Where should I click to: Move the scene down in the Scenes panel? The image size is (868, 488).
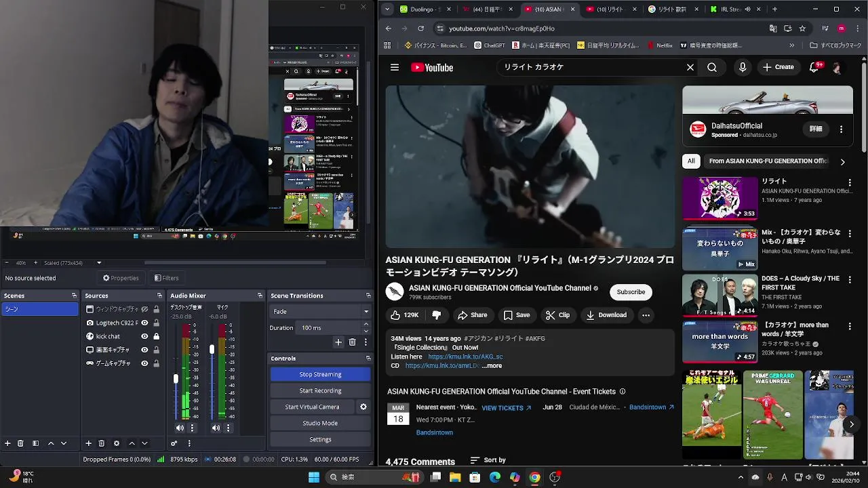[64, 443]
